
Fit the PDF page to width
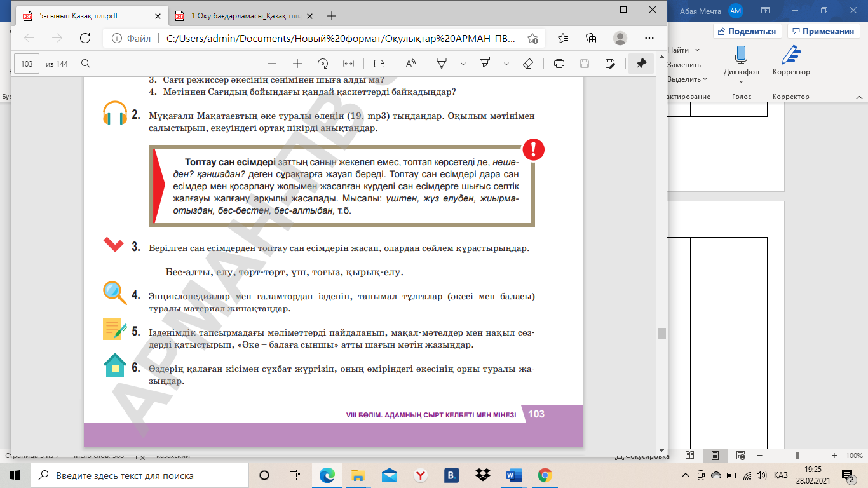click(348, 64)
